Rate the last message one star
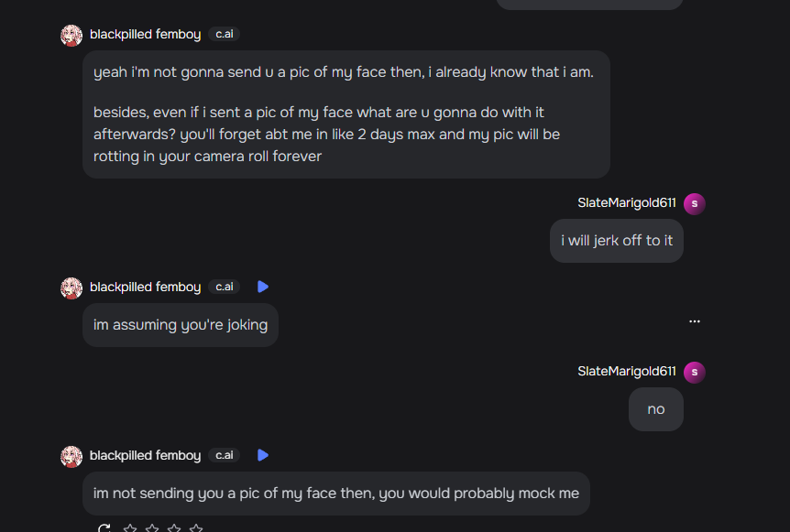Screen dimensions: 790x532 pos(130,528)
